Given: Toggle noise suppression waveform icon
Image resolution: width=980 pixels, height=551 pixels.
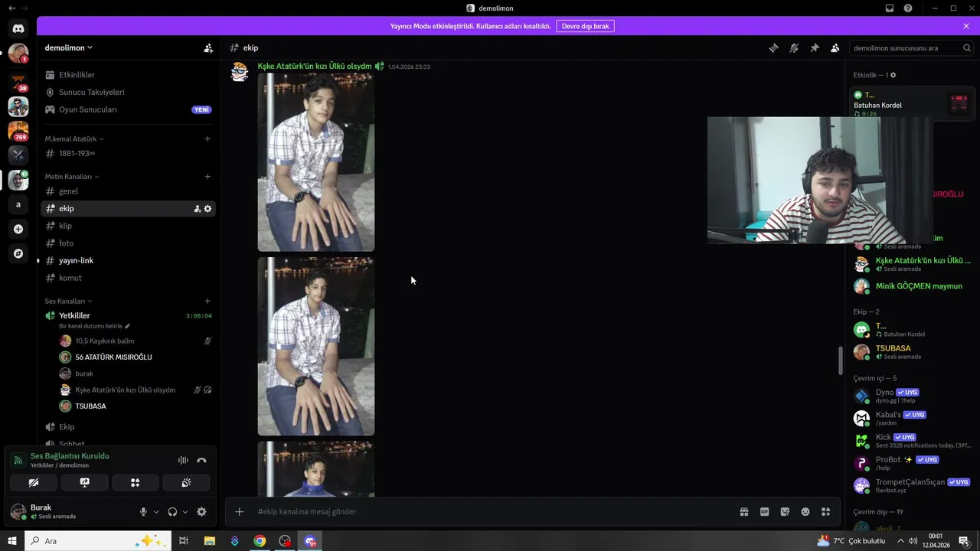Looking at the screenshot, I should coord(183,460).
